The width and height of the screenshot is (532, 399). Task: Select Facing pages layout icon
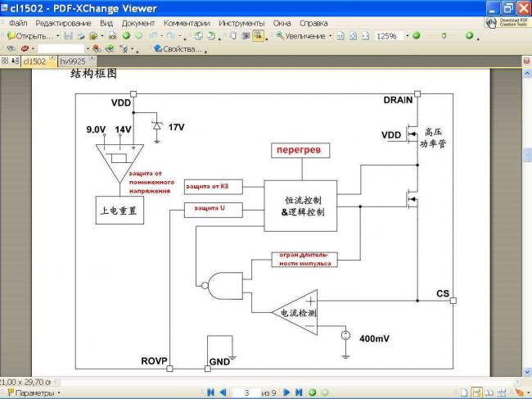tap(489, 393)
